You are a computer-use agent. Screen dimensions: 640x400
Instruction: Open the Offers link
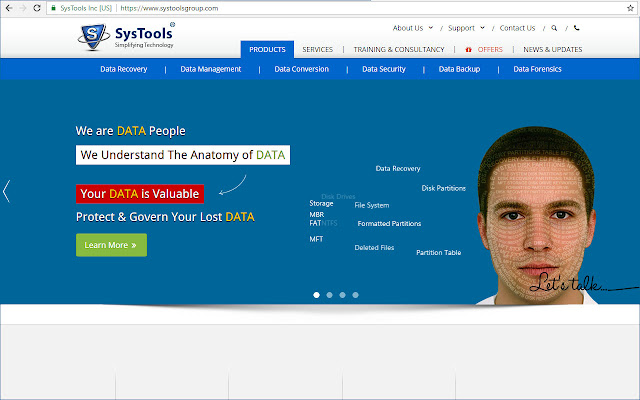(486, 49)
